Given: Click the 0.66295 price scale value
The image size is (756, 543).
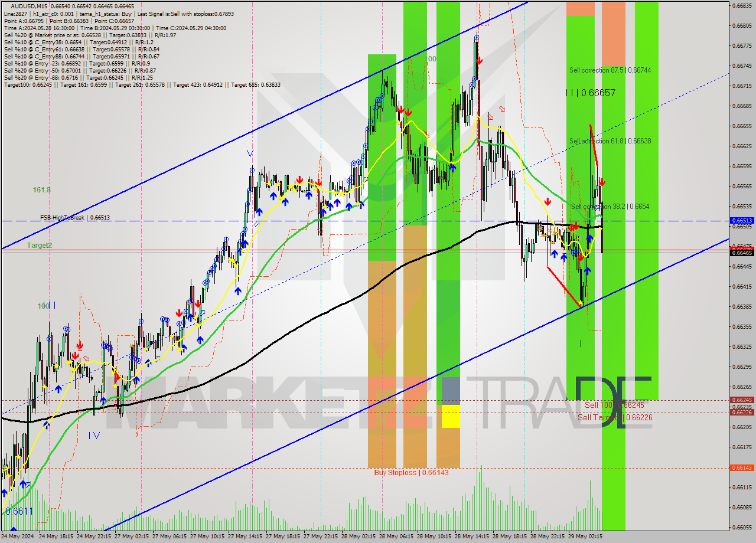Looking at the screenshot, I should (742, 367).
